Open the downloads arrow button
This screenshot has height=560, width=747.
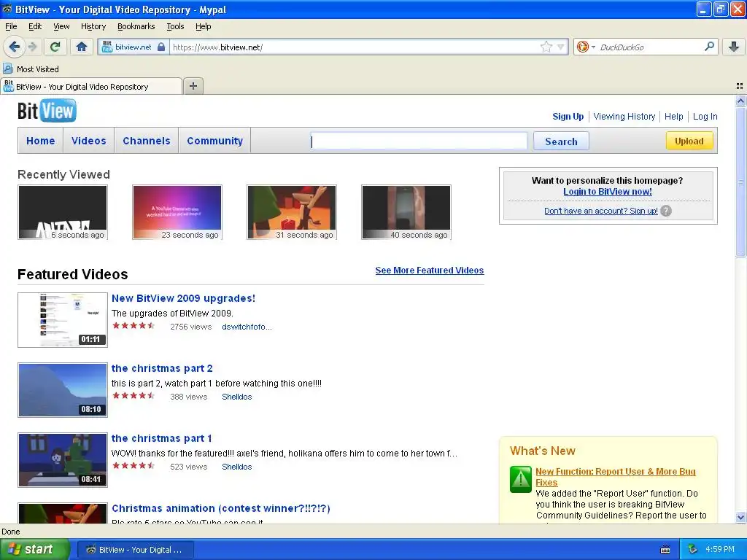[x=734, y=47]
